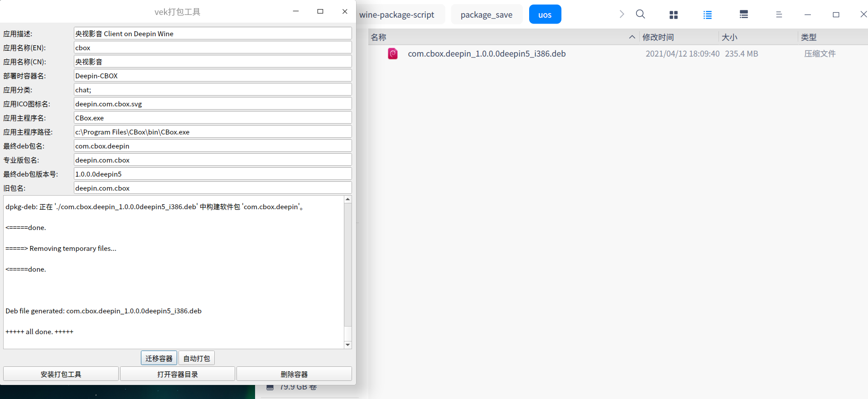This screenshot has width=868, height=399.
Task: Click the log scrollbar down arrow
Action: [x=347, y=345]
